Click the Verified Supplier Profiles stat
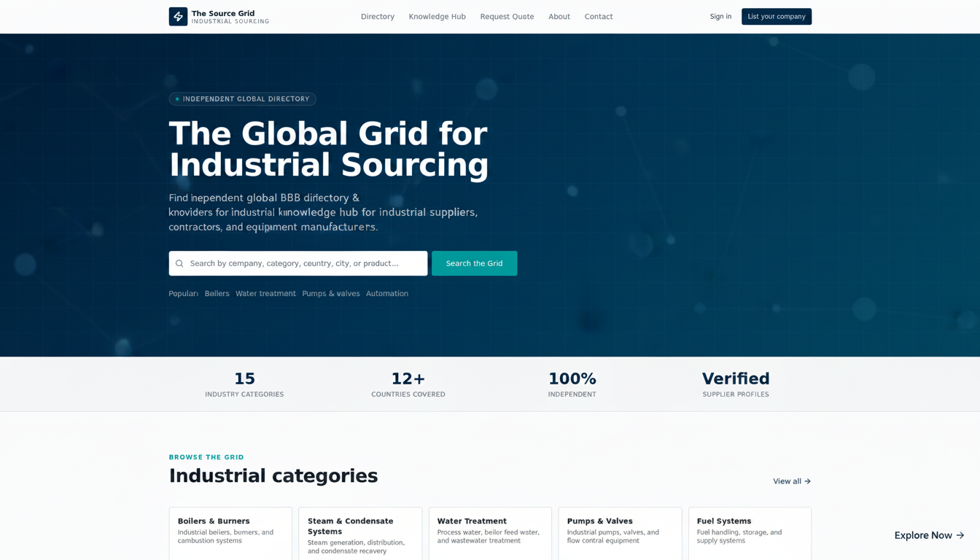The width and height of the screenshot is (980, 560). click(736, 384)
